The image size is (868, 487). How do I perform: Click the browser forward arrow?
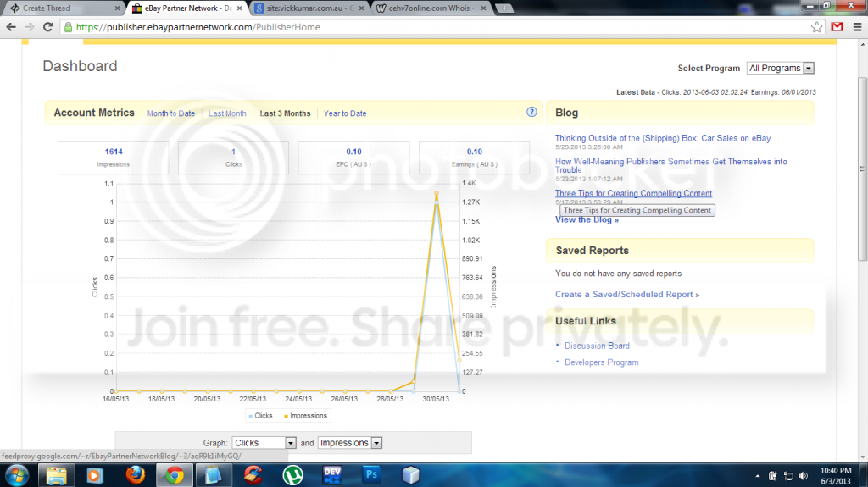(30, 26)
